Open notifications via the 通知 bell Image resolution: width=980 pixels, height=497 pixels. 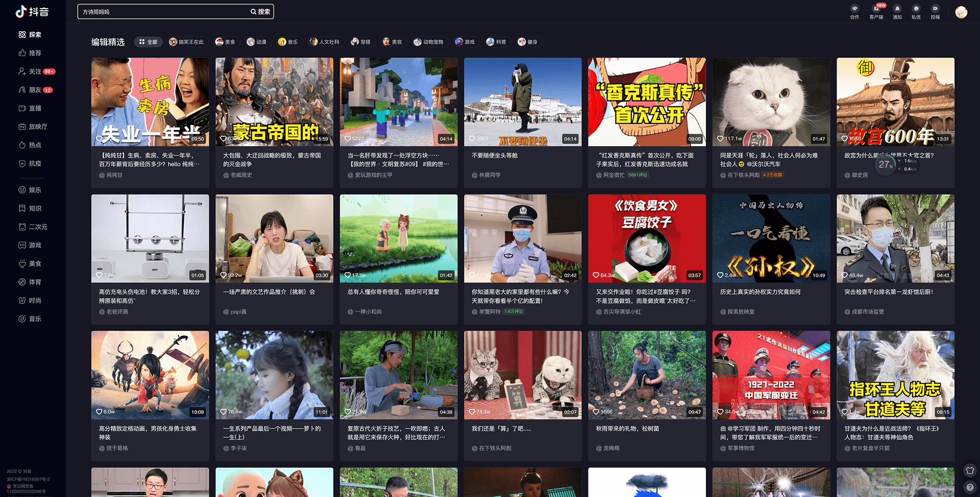(897, 11)
